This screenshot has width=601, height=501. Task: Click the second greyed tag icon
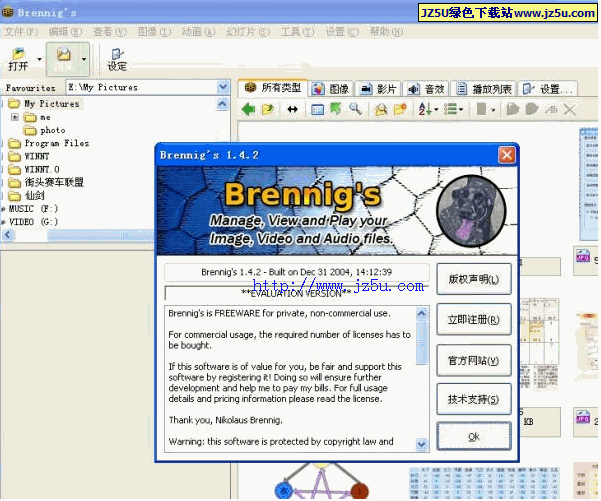tap(532, 110)
